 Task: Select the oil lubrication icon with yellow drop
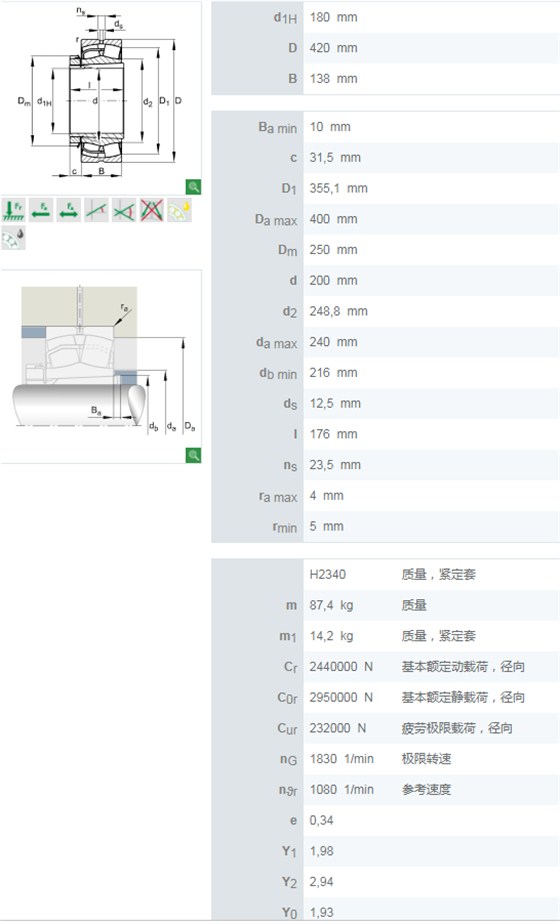[x=179, y=210]
